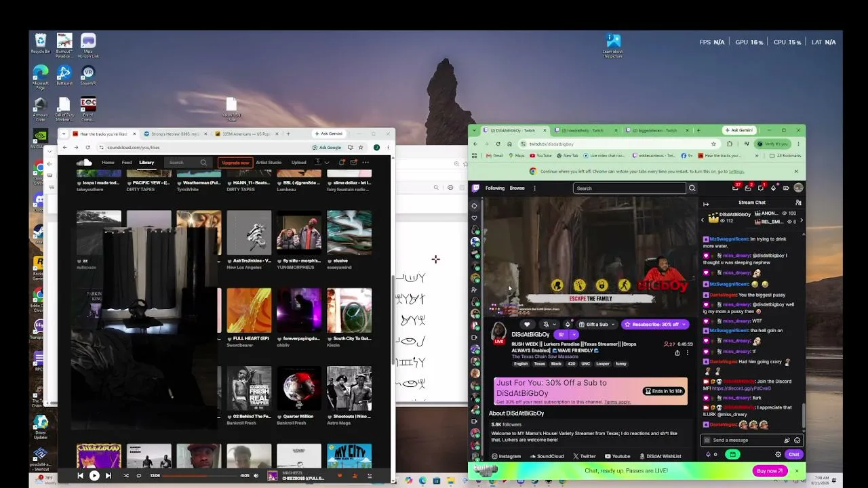Open SoundCloud notifications bell
Screen dimensions: 868x488
pyautogui.click(x=342, y=163)
